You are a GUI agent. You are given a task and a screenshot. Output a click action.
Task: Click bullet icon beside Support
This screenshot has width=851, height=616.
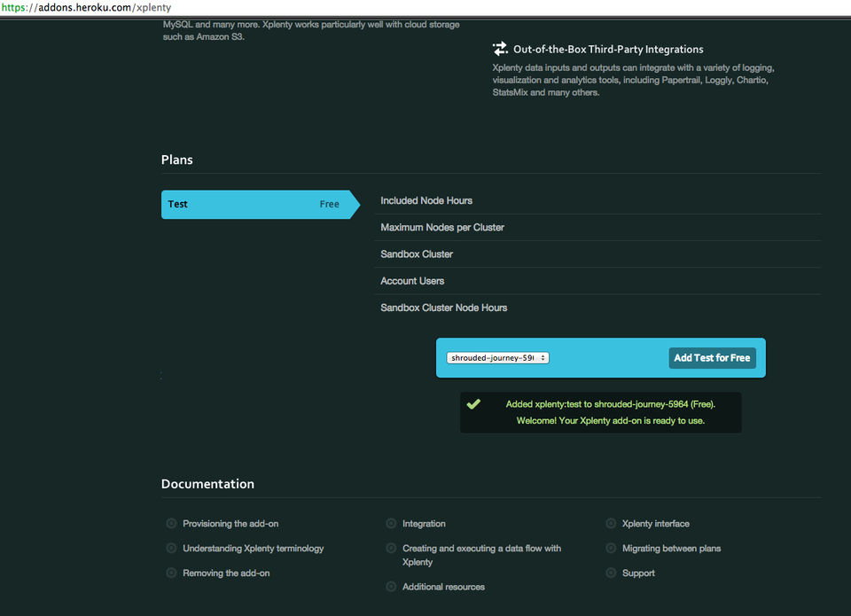tap(611, 573)
